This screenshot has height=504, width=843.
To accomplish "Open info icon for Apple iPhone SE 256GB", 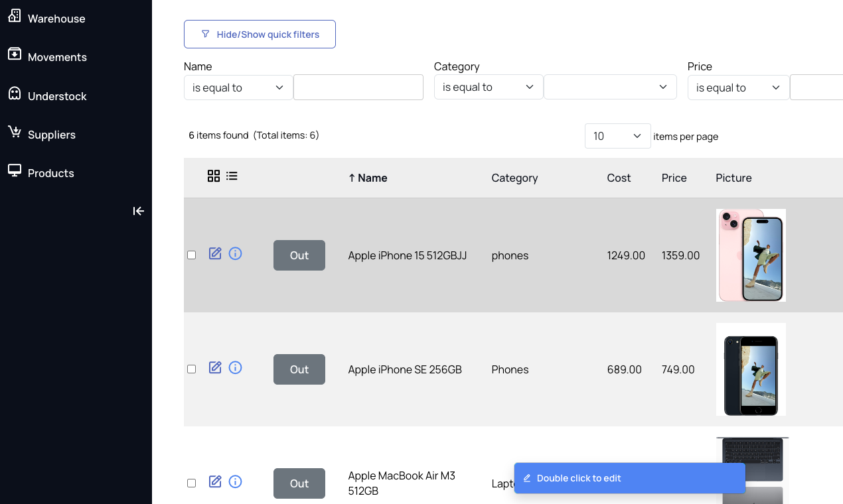I will tap(235, 367).
